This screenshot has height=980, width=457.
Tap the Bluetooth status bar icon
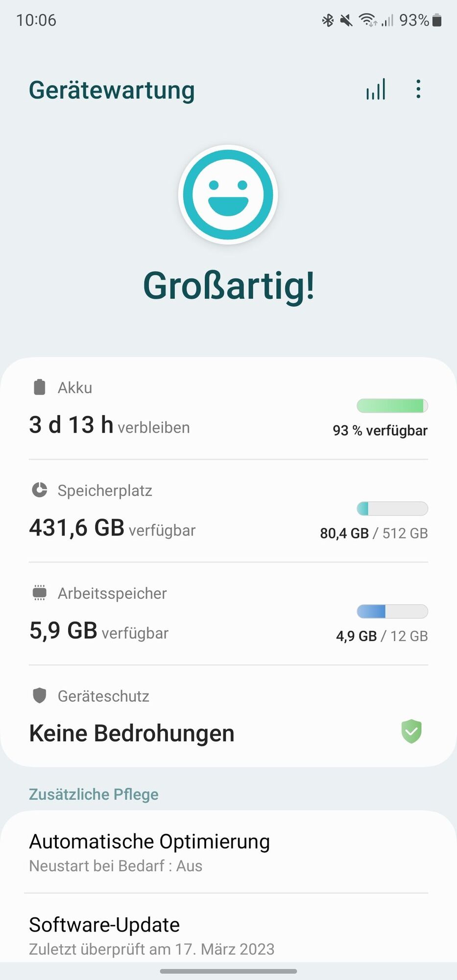coord(328,20)
